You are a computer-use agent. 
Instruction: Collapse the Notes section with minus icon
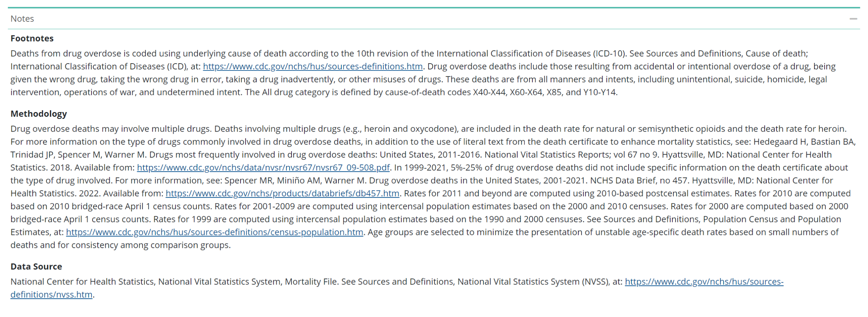pyautogui.click(x=853, y=19)
